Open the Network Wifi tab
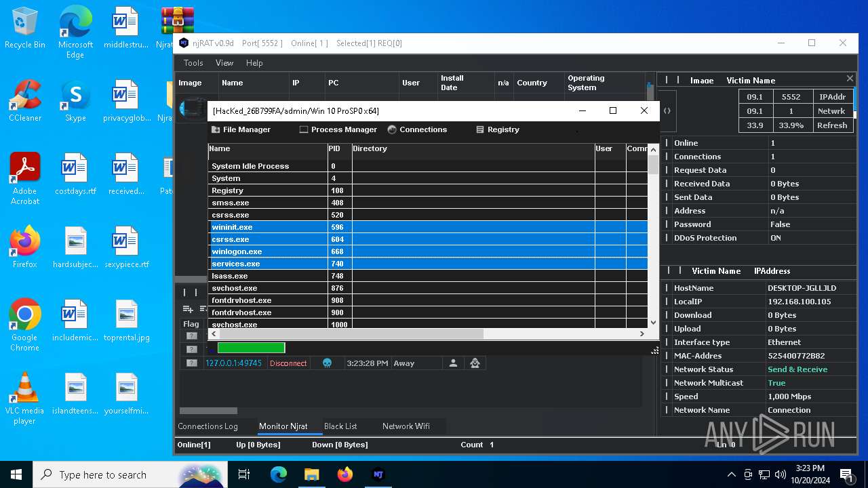The height and width of the screenshot is (488, 868). click(x=406, y=426)
